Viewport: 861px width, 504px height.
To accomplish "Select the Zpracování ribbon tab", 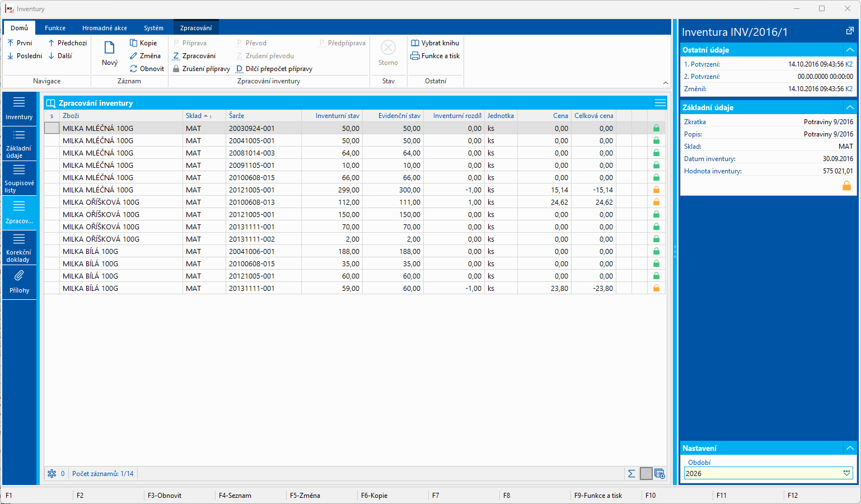I will pos(196,28).
